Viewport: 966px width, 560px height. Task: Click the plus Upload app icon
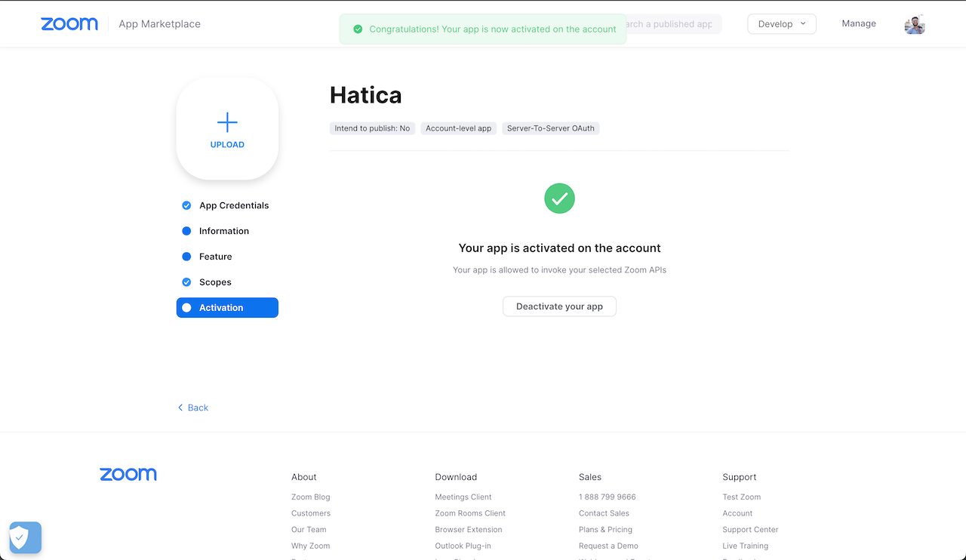[x=227, y=122]
